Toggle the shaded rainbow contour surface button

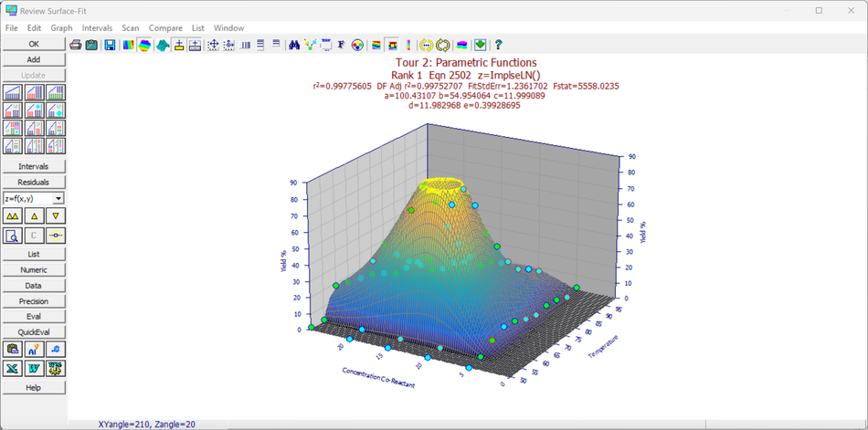(144, 46)
